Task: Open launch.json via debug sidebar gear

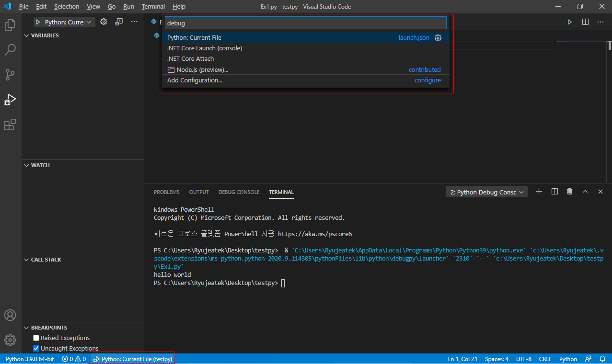Action: pos(104,22)
